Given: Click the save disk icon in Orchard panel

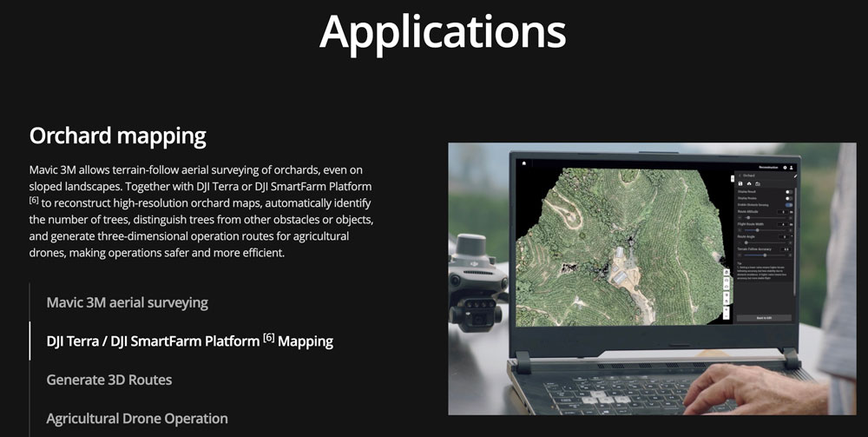Looking at the screenshot, I should [740, 183].
